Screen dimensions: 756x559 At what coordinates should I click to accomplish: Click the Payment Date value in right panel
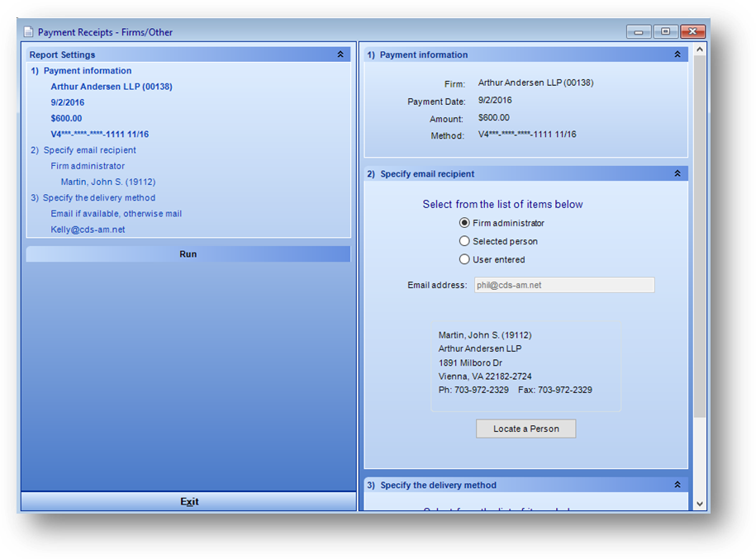[x=495, y=100]
